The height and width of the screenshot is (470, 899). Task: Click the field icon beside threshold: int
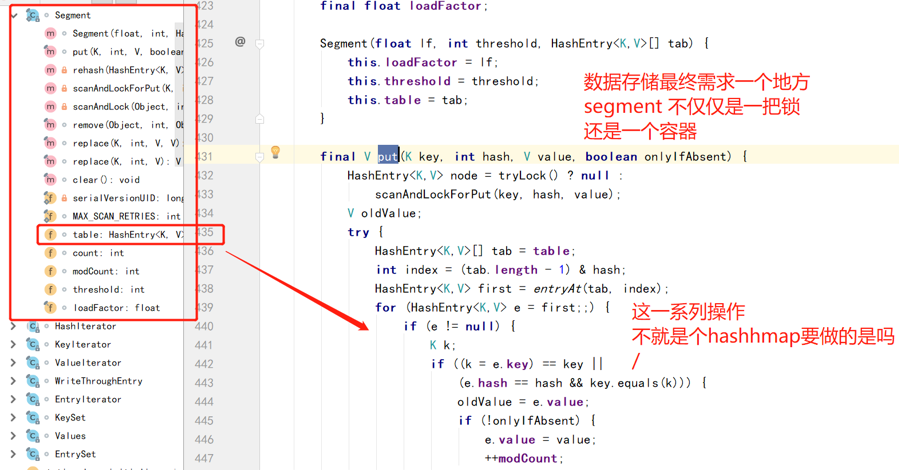click(x=50, y=290)
